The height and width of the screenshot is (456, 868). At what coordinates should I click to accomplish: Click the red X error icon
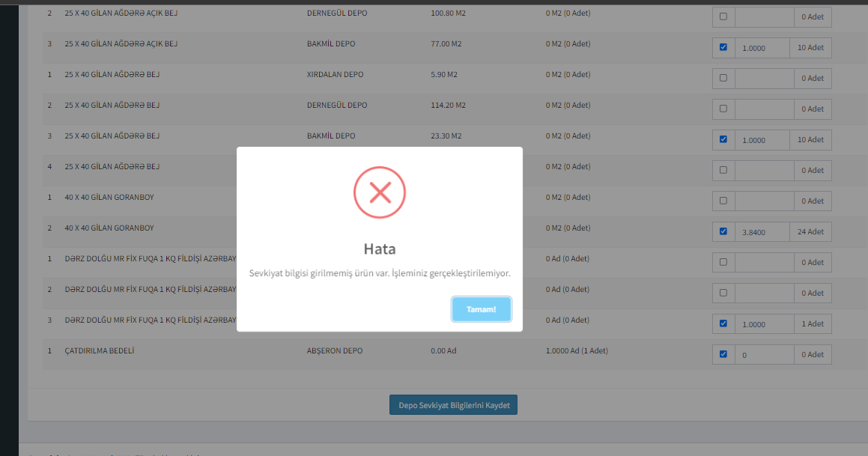(x=379, y=192)
